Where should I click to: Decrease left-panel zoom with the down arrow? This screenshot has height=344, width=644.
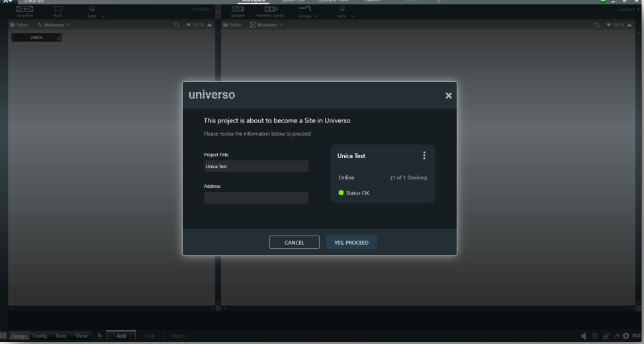189,25
